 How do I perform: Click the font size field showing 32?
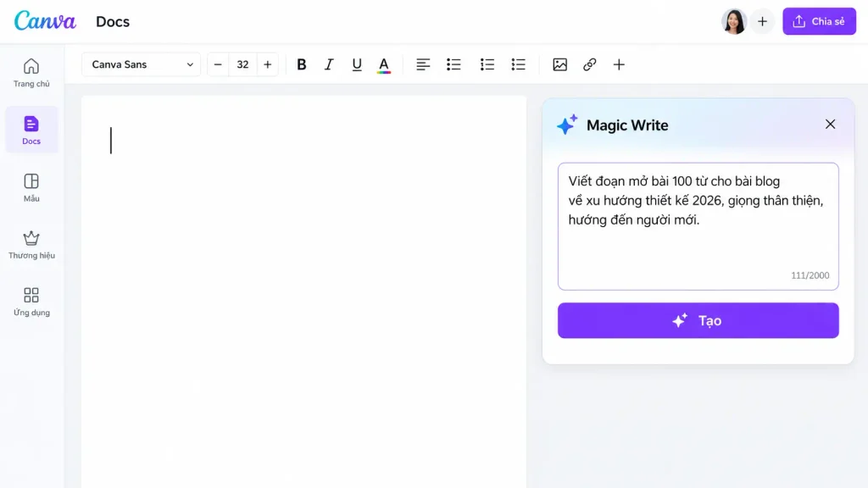coord(242,64)
